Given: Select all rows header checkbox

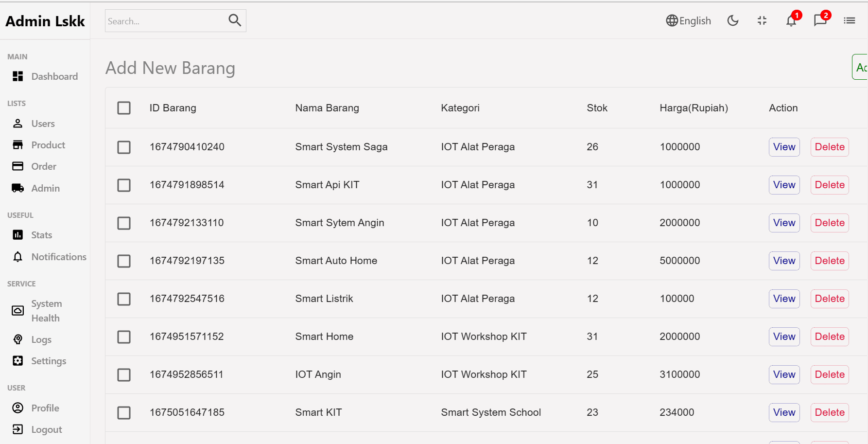Looking at the screenshot, I should [x=124, y=108].
